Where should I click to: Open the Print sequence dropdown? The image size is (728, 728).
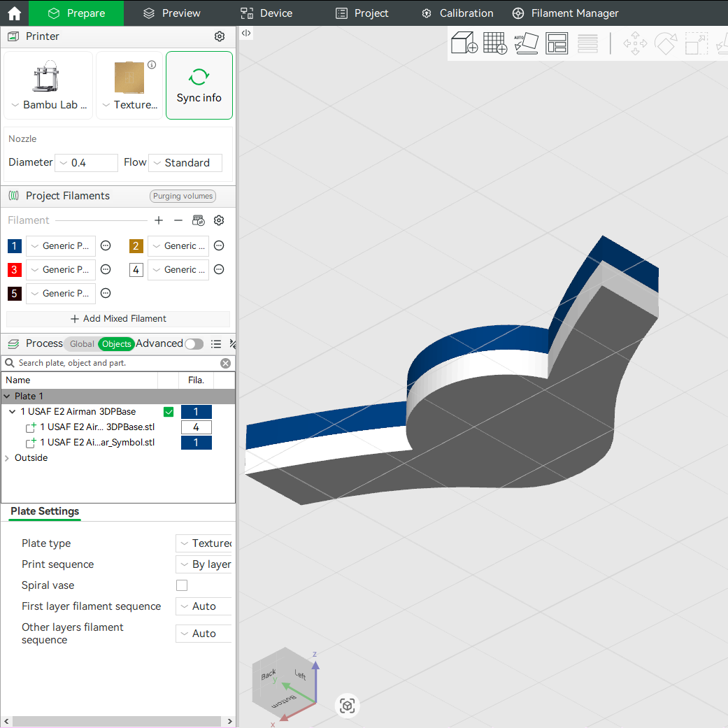tap(204, 564)
